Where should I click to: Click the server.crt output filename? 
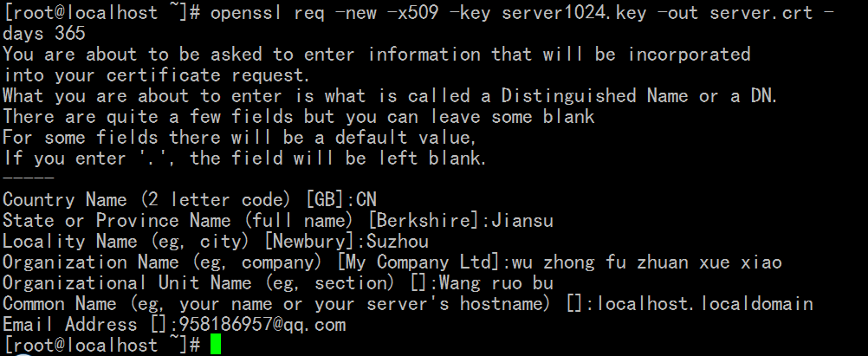[x=761, y=12]
